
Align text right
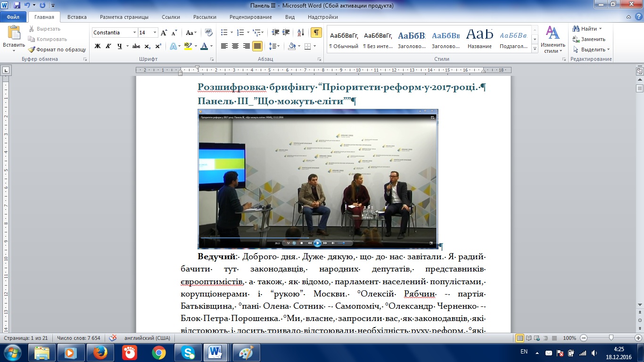(x=246, y=46)
